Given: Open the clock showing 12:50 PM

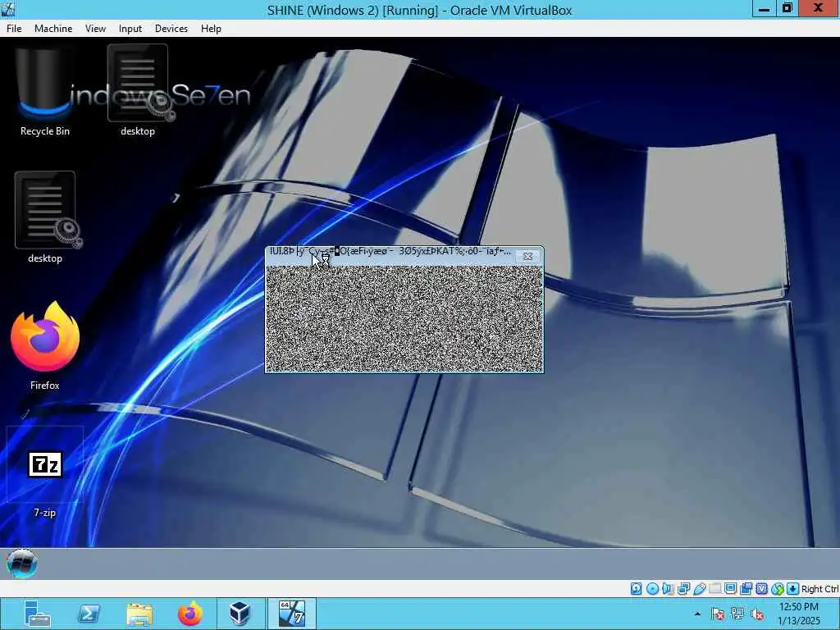Looking at the screenshot, I should pyautogui.click(x=799, y=614).
